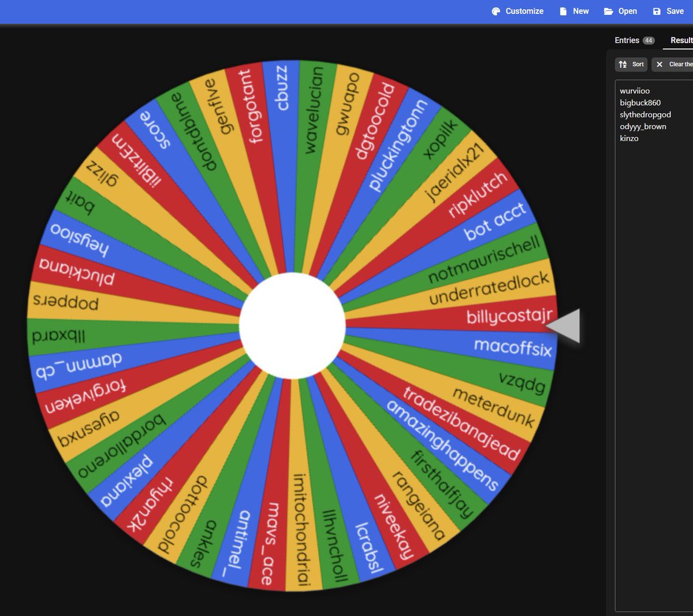Click the xopilk wheel slice
The image size is (693, 616).
pyautogui.click(x=439, y=139)
